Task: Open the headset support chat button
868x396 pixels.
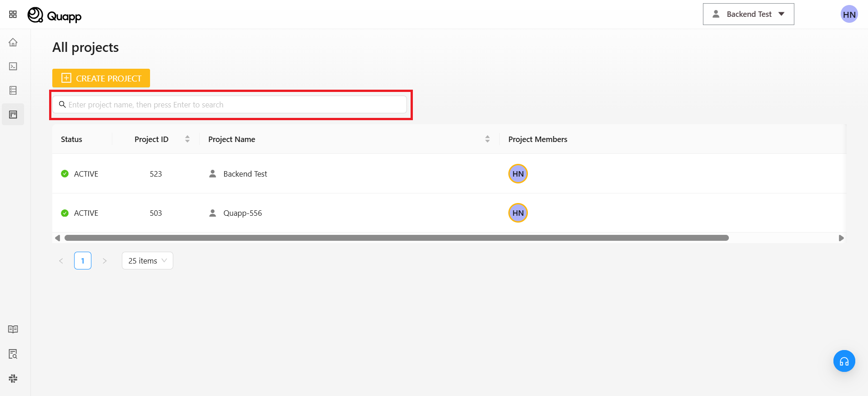Action: click(x=844, y=361)
